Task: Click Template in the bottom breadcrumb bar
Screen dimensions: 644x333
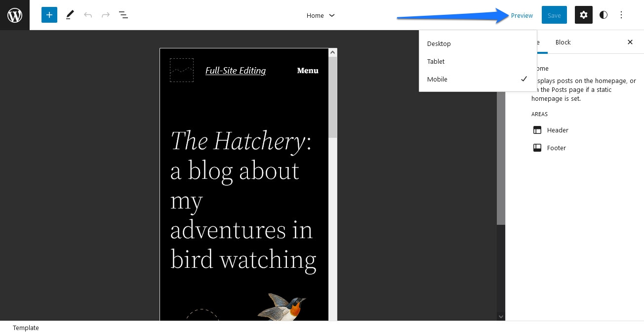Action: (25, 328)
